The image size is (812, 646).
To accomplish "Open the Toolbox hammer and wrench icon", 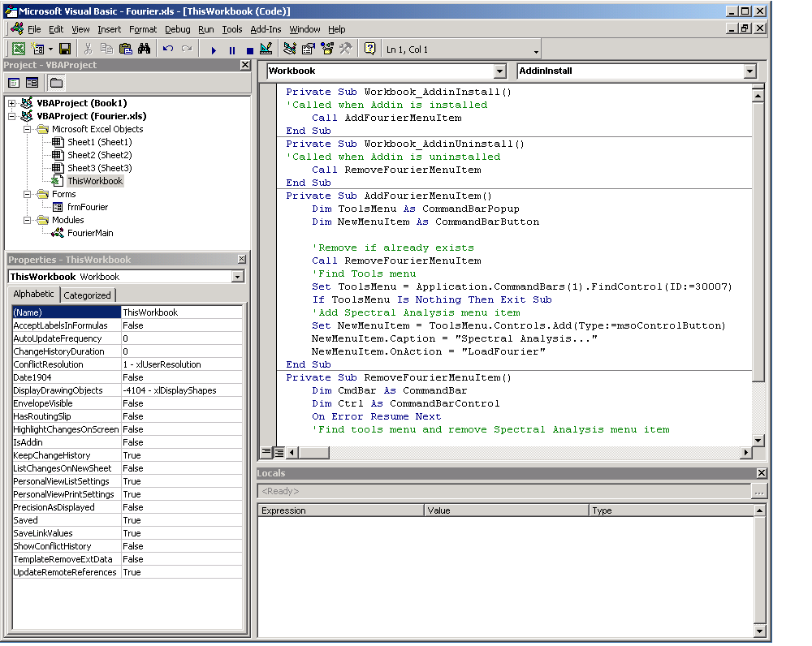I will [x=345, y=50].
